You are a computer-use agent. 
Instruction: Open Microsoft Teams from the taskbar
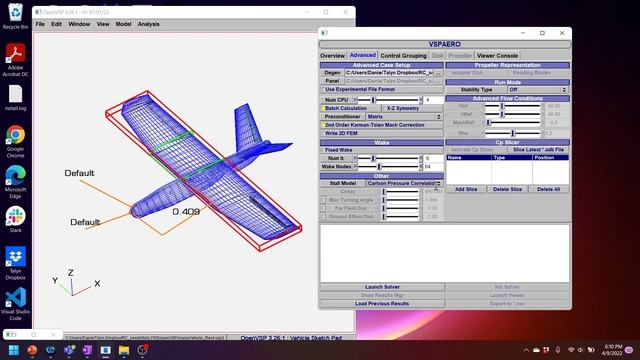click(x=69, y=350)
